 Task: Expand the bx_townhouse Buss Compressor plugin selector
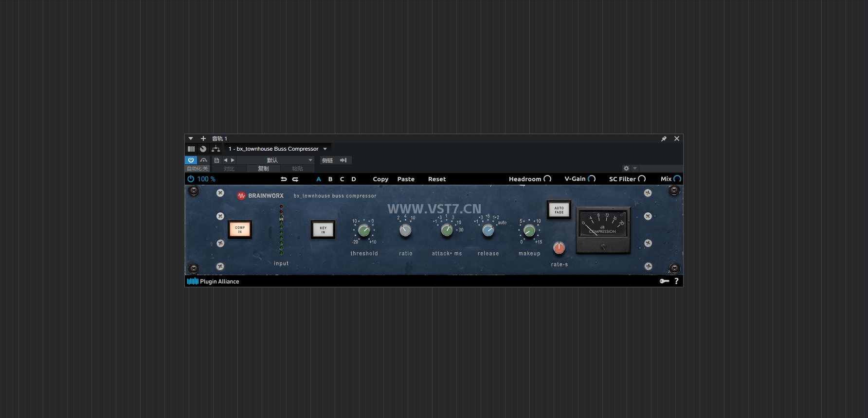coord(278,149)
